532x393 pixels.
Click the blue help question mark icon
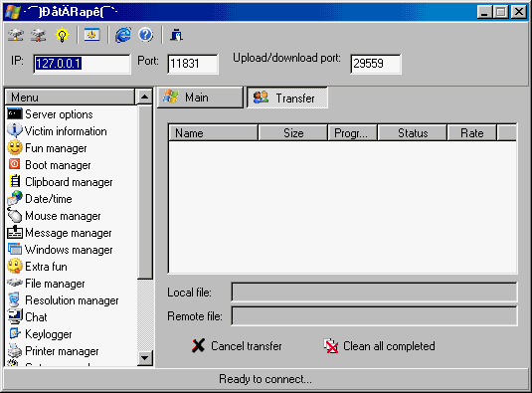[146, 35]
